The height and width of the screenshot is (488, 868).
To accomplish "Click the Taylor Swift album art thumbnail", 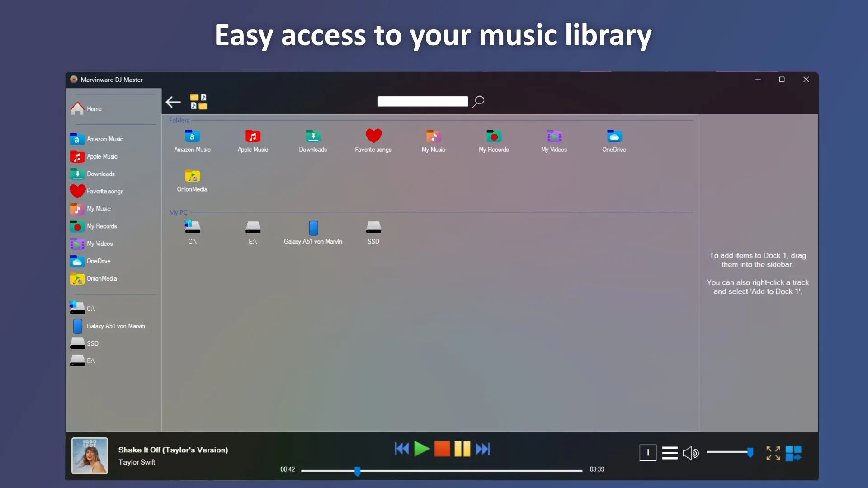I will (90, 455).
